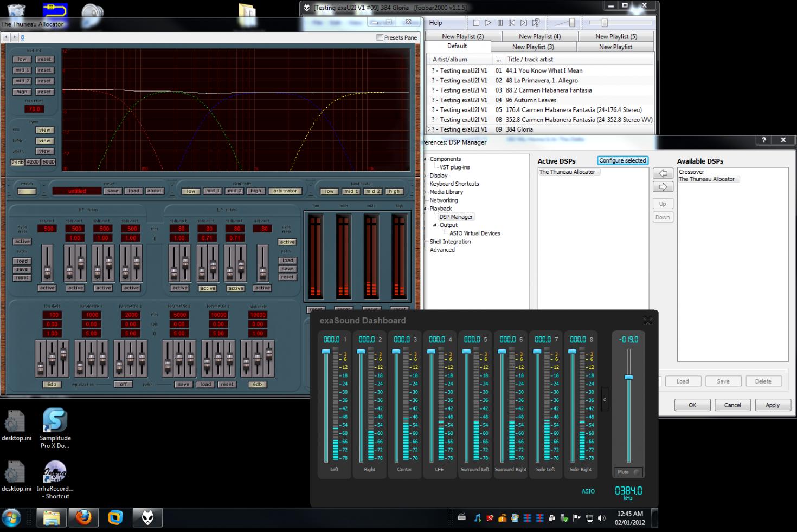Click the Play button in foobar2000 toolbar
Viewport: 797px width, 532px height.
coord(488,23)
